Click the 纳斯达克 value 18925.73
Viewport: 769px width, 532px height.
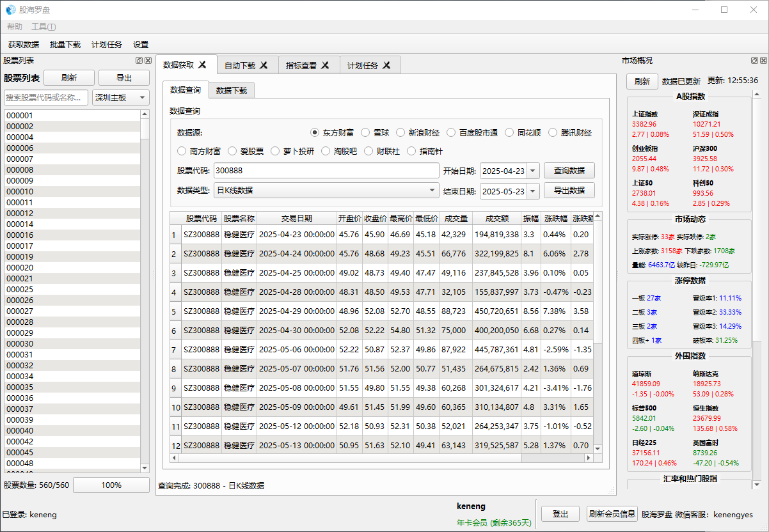point(706,384)
